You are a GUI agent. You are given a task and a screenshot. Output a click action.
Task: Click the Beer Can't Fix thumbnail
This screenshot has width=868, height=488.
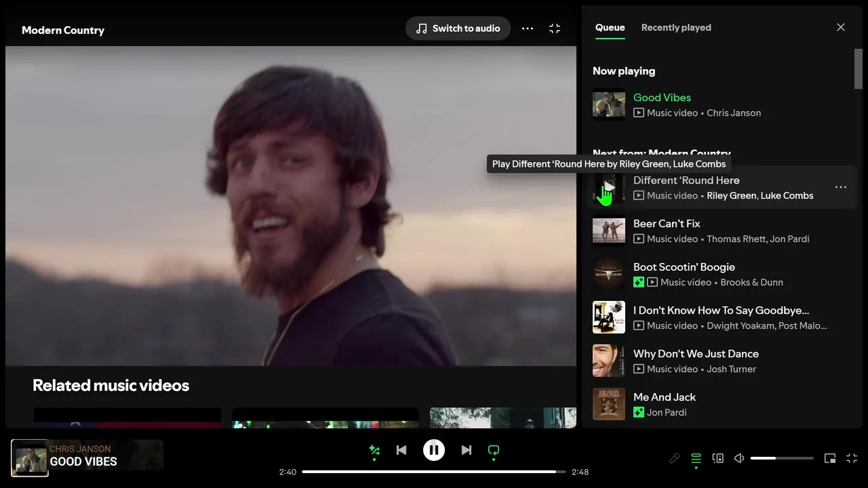tap(609, 230)
